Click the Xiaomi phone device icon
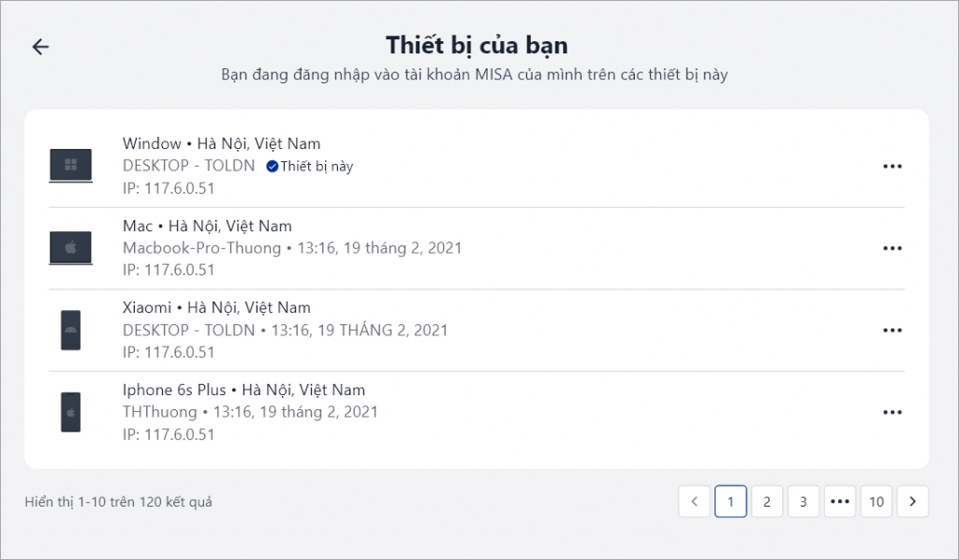959x560 pixels. coord(71,331)
